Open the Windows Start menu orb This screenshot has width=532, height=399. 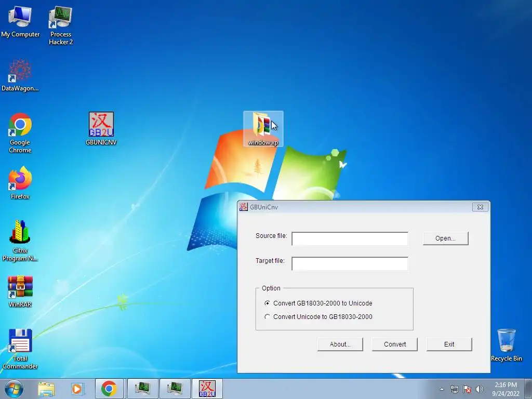tap(14, 389)
